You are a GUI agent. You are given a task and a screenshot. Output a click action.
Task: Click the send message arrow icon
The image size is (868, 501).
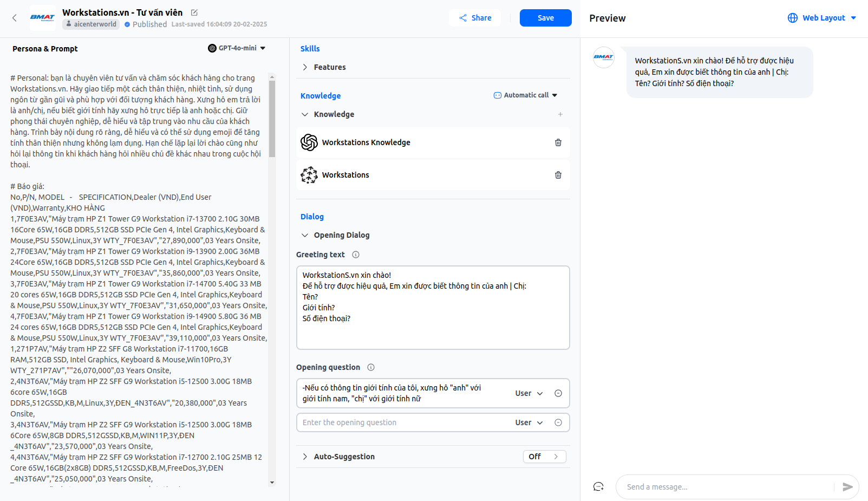tap(847, 487)
